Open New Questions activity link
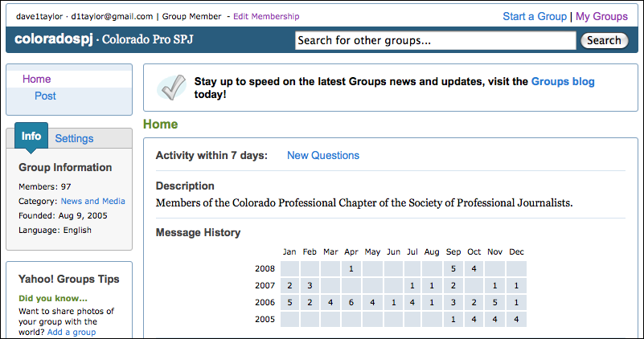 (323, 155)
